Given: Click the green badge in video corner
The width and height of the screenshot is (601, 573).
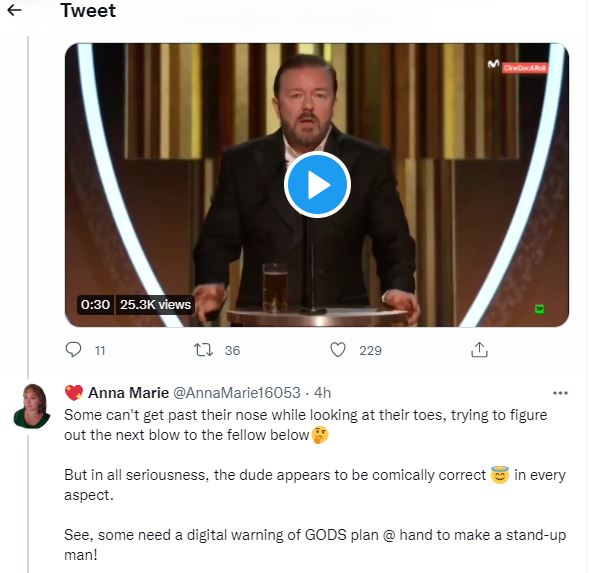Looking at the screenshot, I should coord(540,308).
